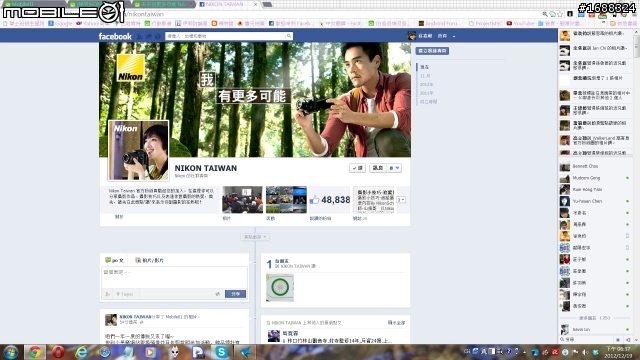Toggle the Liked checkmark button
The width and height of the screenshot is (640, 360).
(x=358, y=168)
